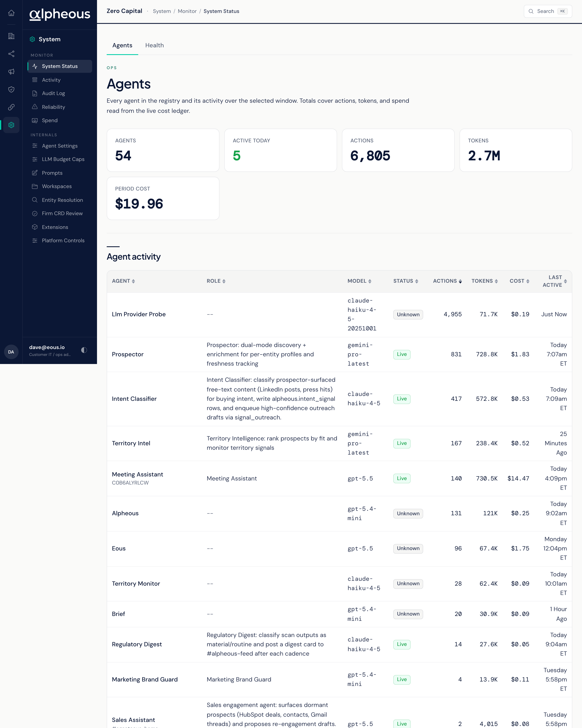Open Reliability in the sidebar
582x728 pixels.
click(x=60, y=107)
